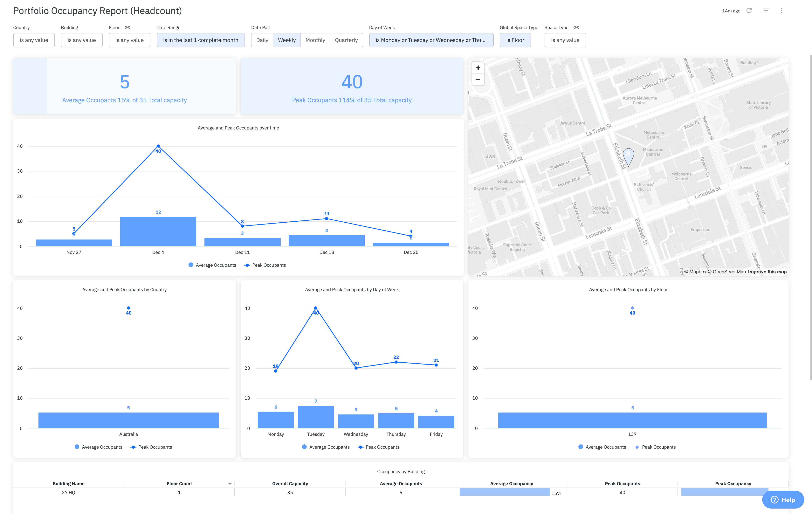Click the Monday bar in Day of Week chart
This screenshot has width=812, height=514.
click(x=276, y=420)
